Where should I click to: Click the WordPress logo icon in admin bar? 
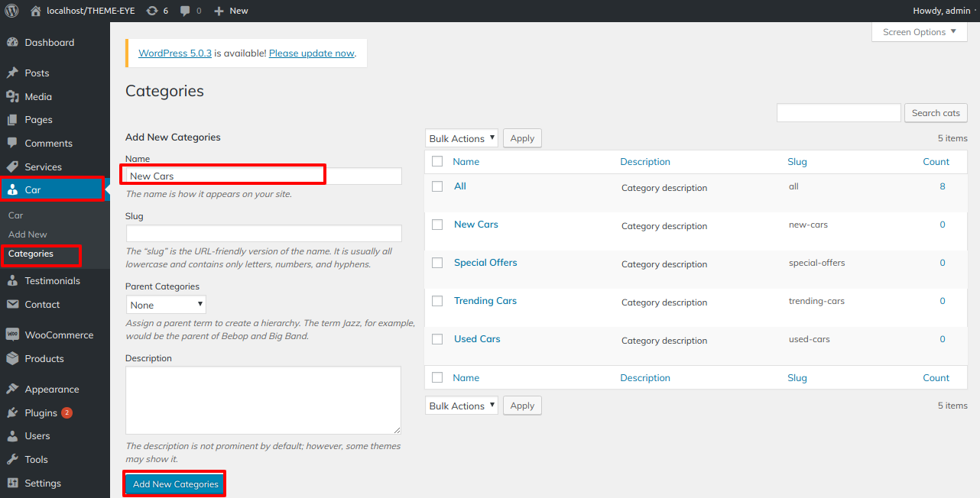11,11
